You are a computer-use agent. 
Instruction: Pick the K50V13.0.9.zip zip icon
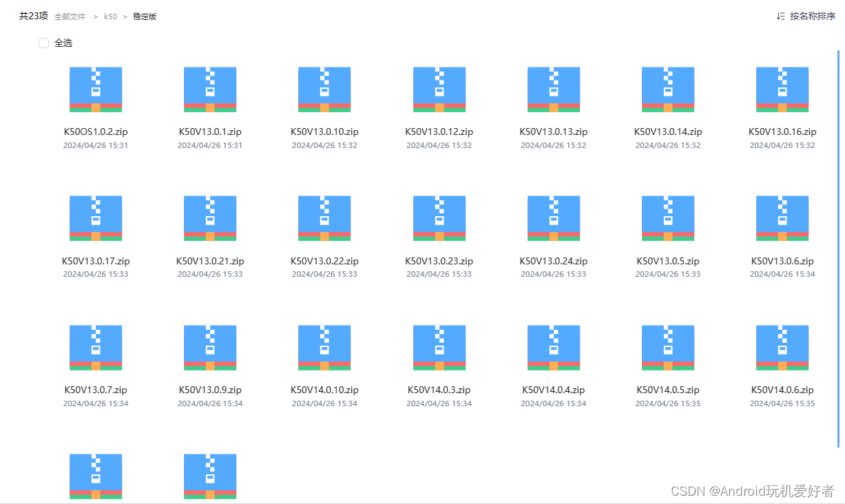click(x=210, y=348)
